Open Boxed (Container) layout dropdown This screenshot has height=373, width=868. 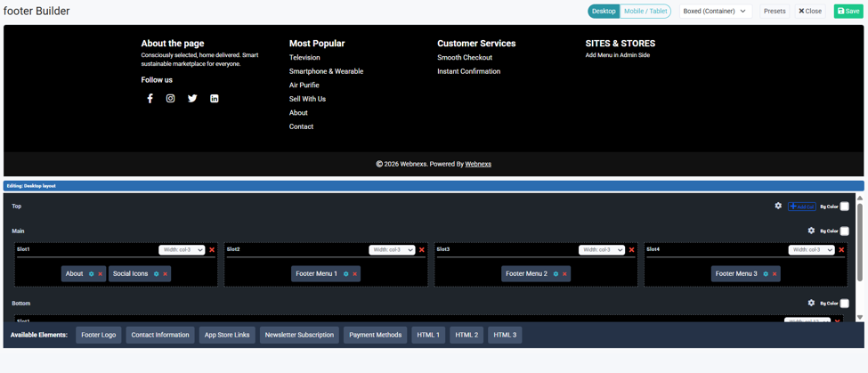point(716,11)
